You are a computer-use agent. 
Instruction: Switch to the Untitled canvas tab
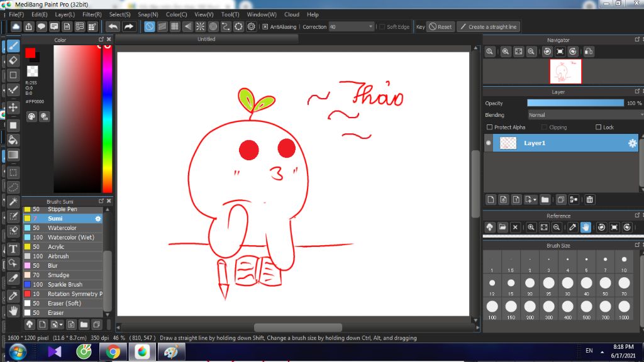pos(206,39)
